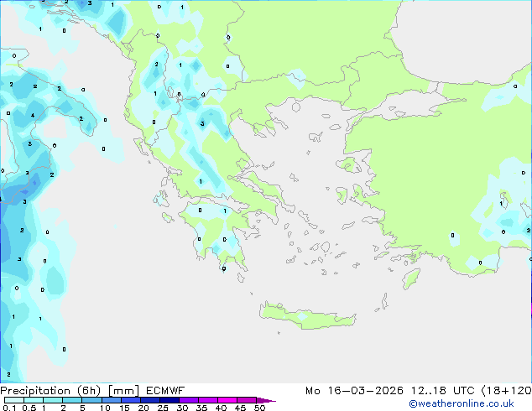
Task: Pick the 15–20 mm legend color box
Action: pyautogui.click(x=131, y=400)
